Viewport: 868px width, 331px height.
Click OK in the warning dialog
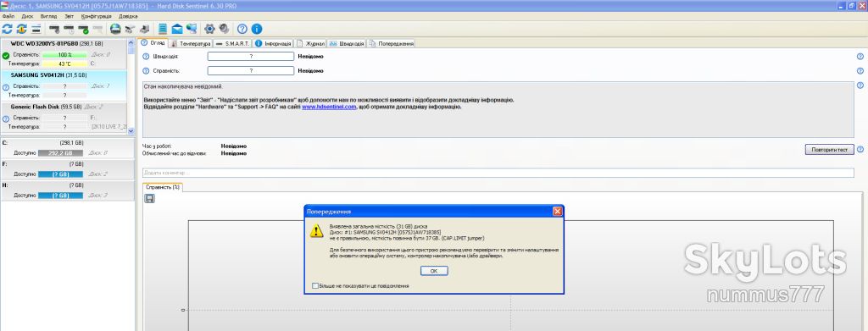click(x=434, y=271)
